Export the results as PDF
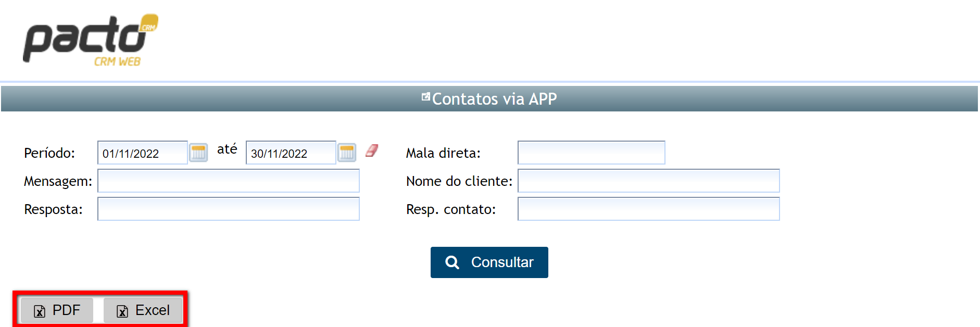This screenshot has width=980, height=327. point(57,310)
